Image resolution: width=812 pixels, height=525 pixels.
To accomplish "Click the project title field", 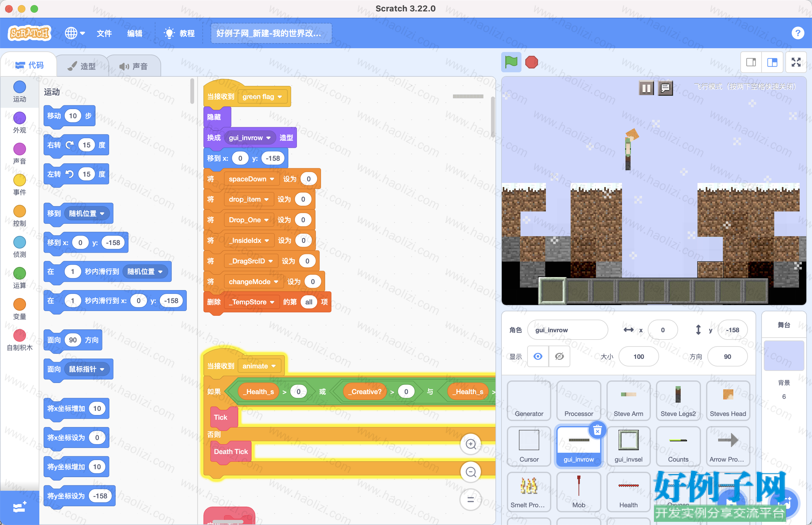I will [x=271, y=33].
